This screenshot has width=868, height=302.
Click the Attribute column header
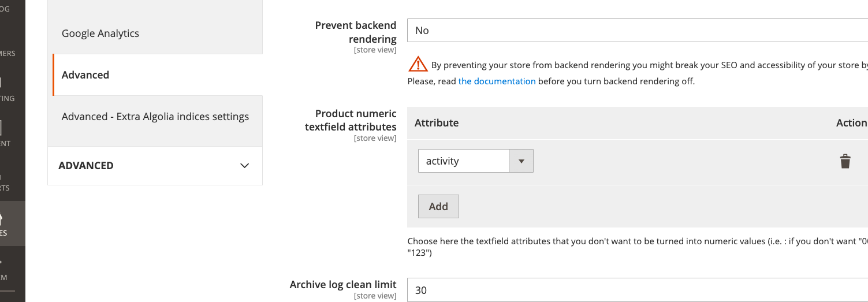click(x=437, y=123)
